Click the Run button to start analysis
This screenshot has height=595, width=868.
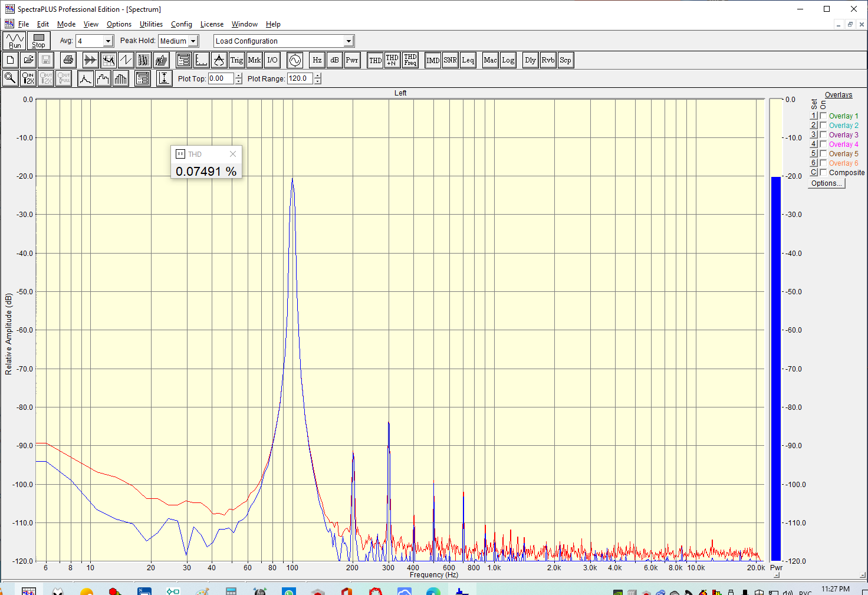coord(14,41)
